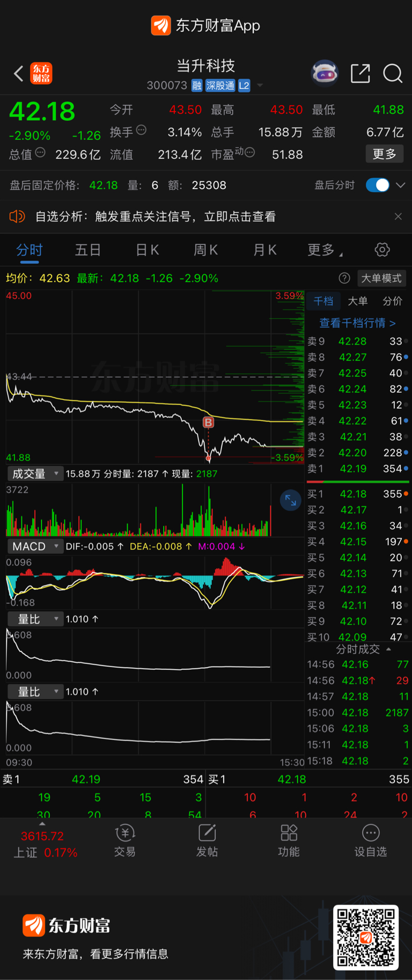The width and height of the screenshot is (412, 980).
Task: Select the 卖9 42.28 order row
Action: [358, 341]
